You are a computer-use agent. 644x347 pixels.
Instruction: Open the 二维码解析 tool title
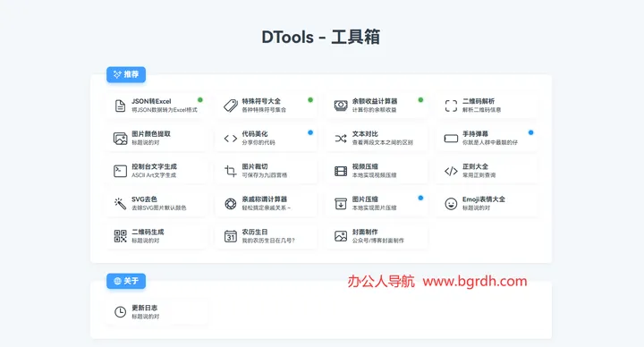pyautogui.click(x=479, y=101)
